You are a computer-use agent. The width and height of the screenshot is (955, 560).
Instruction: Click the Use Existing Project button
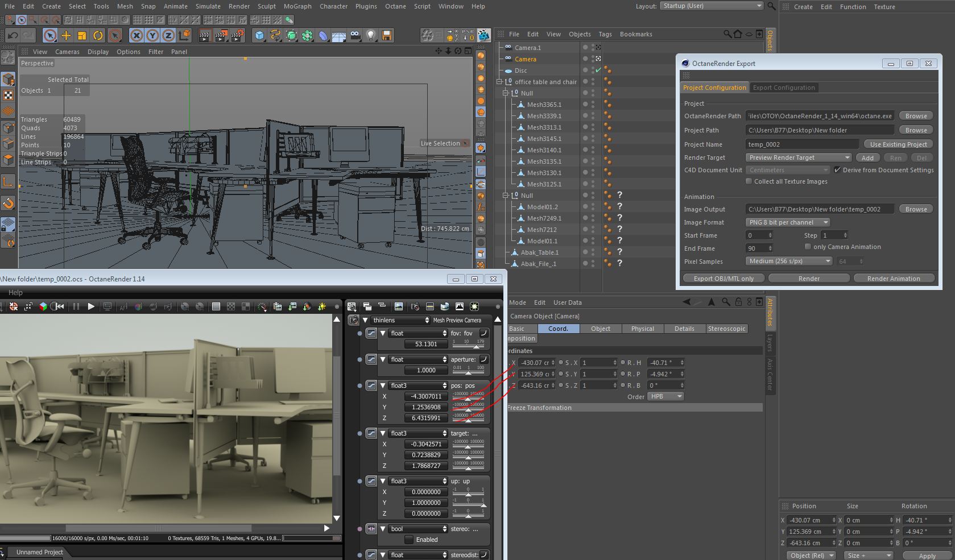tap(898, 144)
